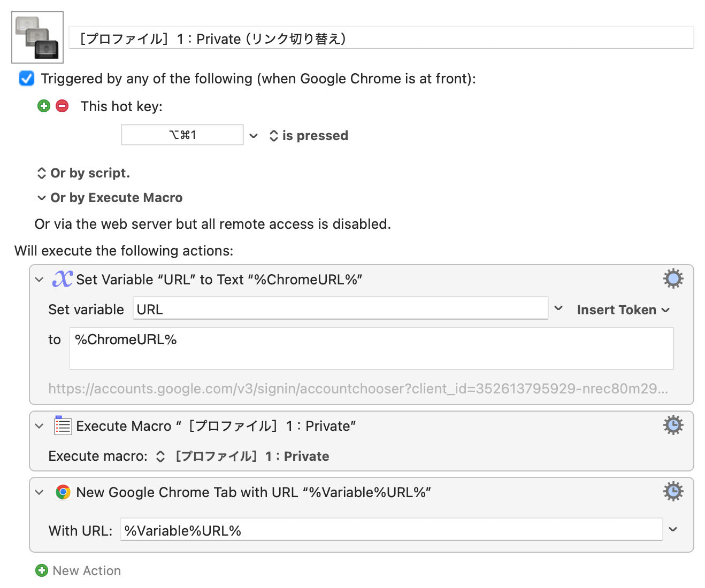
Task: Change the 'is pressed' trigger option
Action: click(x=309, y=136)
